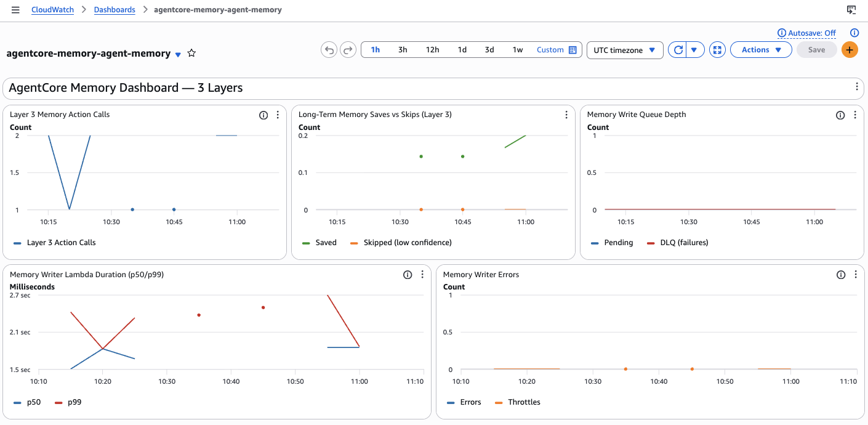868x425 pixels.
Task: Click the p99 data point near 10:45
Action: pyautogui.click(x=263, y=307)
